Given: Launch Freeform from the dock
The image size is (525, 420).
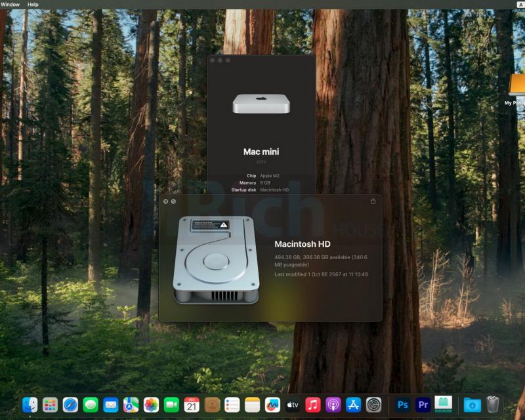Looking at the screenshot, I should pyautogui.click(x=272, y=405).
